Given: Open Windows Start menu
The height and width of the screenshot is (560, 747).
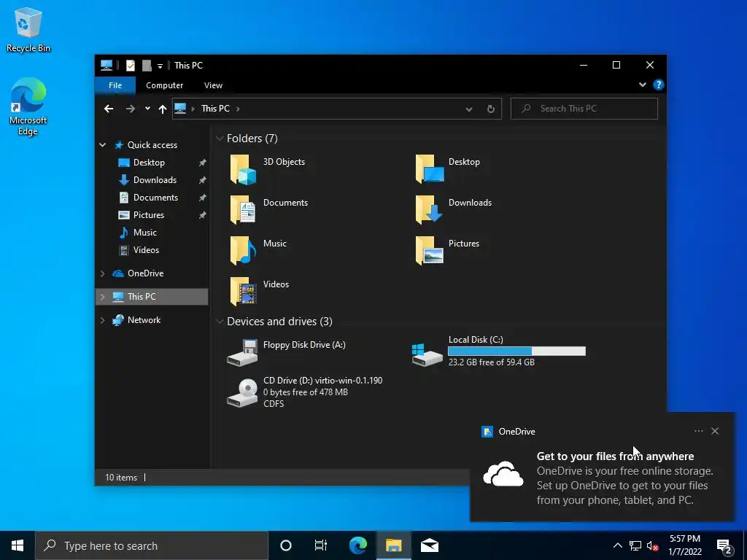Looking at the screenshot, I should 18,545.
